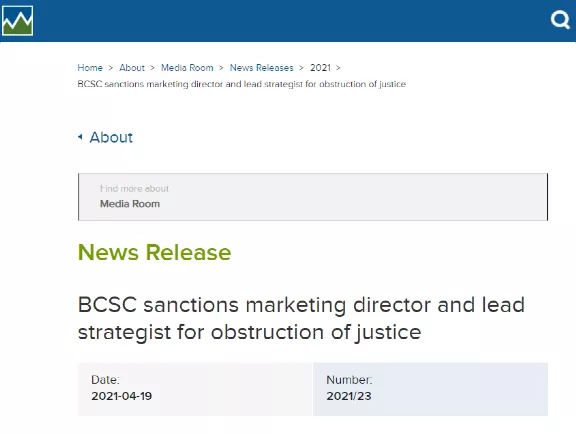The width and height of the screenshot is (576, 434).
Task: Select the release number 2021/23
Action: point(349,396)
